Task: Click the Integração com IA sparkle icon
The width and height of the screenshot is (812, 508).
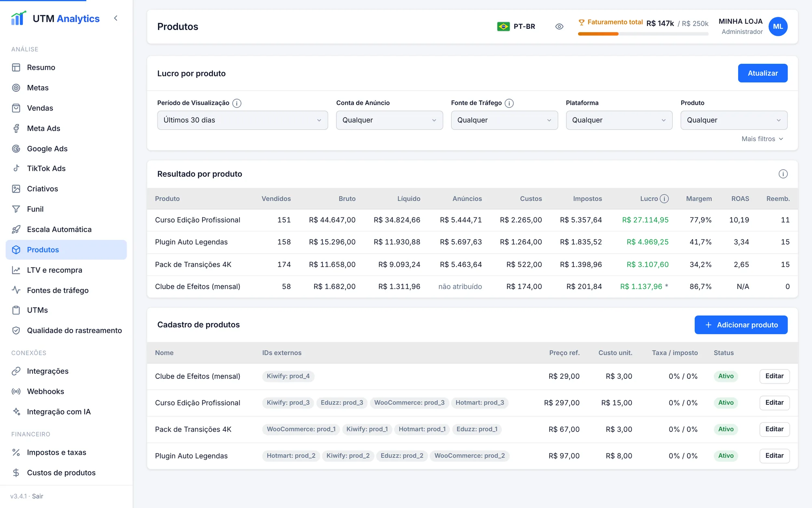Action: click(16, 412)
